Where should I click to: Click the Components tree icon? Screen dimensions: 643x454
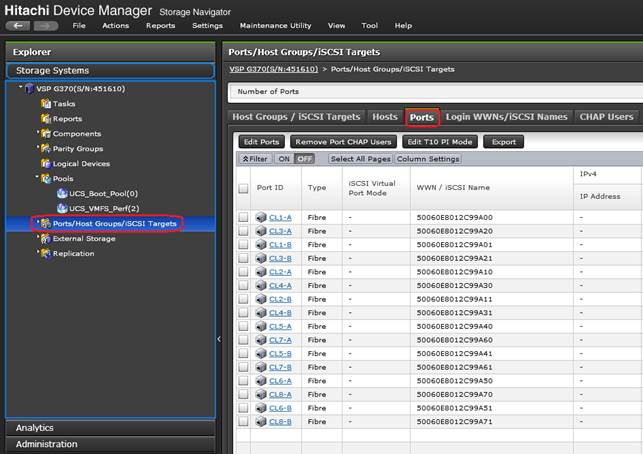coord(46,134)
